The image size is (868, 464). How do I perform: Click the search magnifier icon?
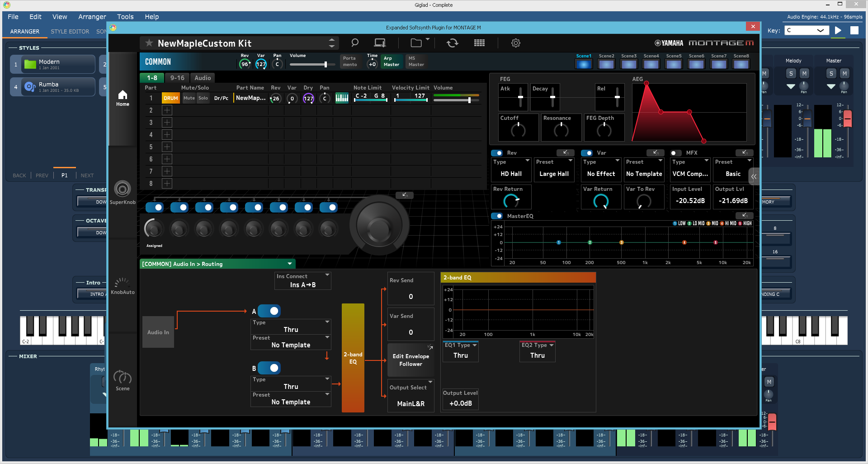(355, 43)
